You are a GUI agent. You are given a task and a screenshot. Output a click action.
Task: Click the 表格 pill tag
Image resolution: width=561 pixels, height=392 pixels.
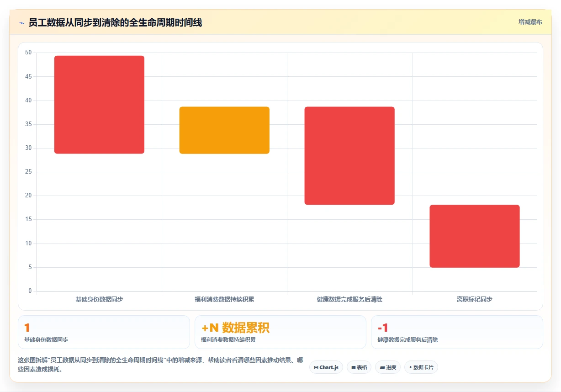point(359,367)
